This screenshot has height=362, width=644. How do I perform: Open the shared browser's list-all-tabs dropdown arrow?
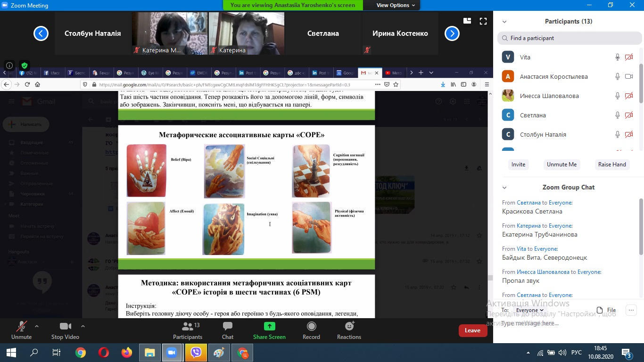coord(431,73)
